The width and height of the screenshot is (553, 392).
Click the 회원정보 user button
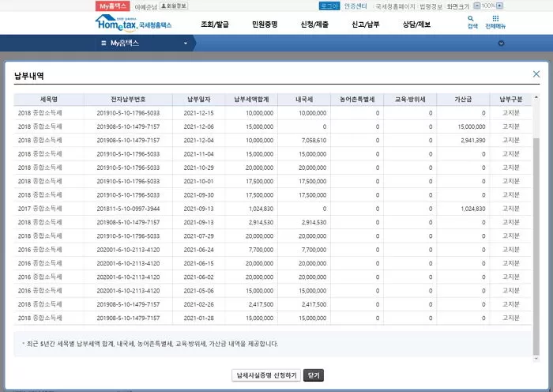[175, 6]
